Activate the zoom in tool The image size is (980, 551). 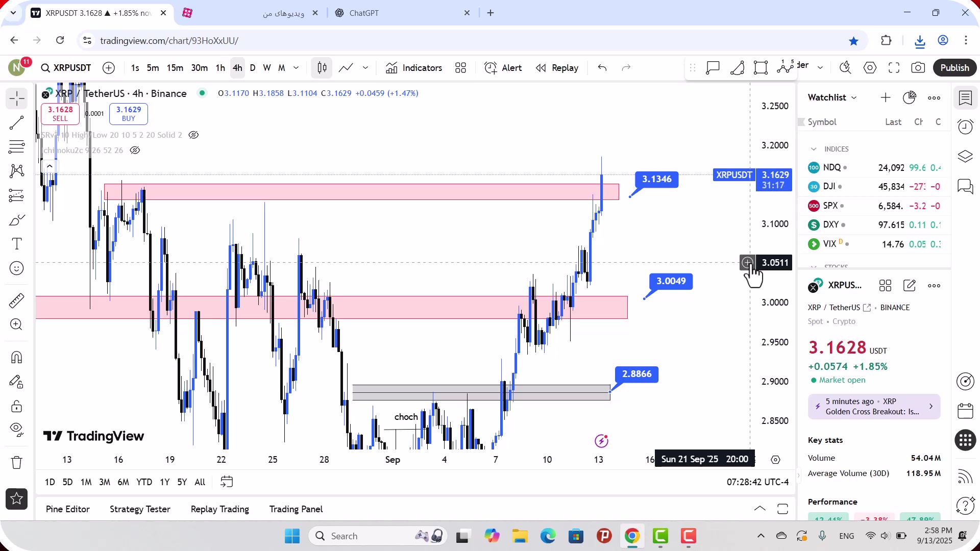17,325
